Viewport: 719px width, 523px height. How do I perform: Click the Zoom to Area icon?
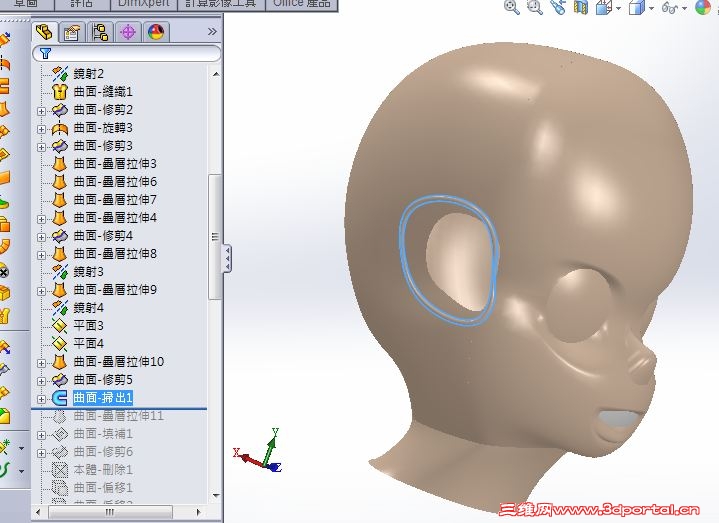coord(535,7)
